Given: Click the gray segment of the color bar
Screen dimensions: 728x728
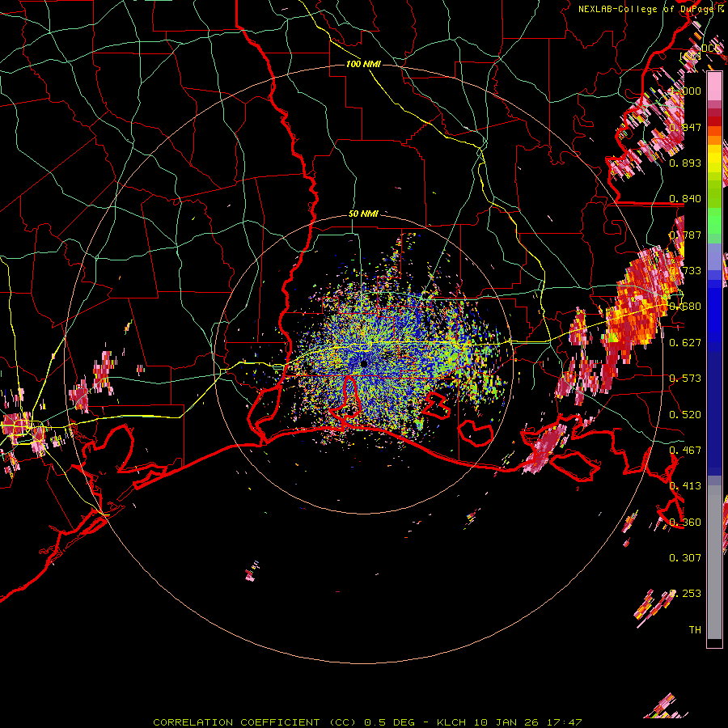Looking at the screenshot, I should (x=714, y=562).
